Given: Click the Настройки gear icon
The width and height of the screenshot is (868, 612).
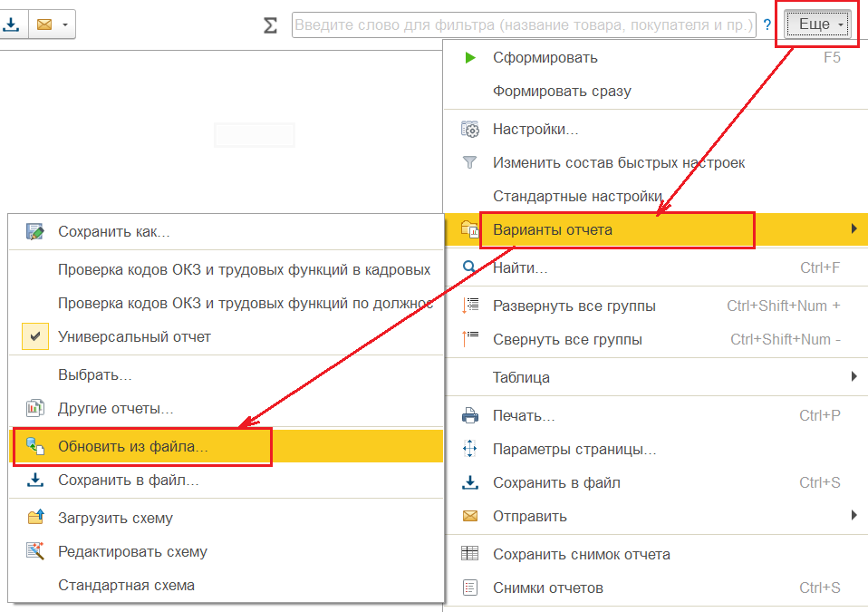Looking at the screenshot, I should tap(469, 130).
